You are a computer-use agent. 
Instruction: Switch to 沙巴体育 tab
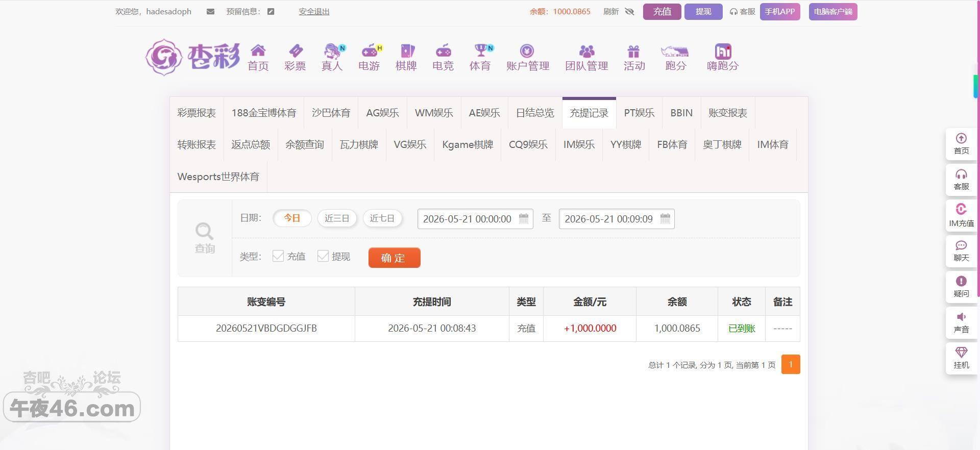331,113
